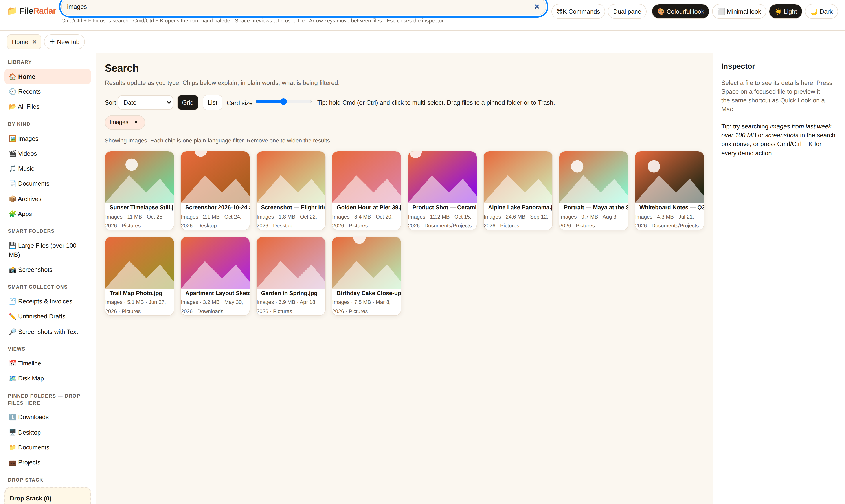
Task: Open Screenshots with Text collection
Action: point(48,331)
